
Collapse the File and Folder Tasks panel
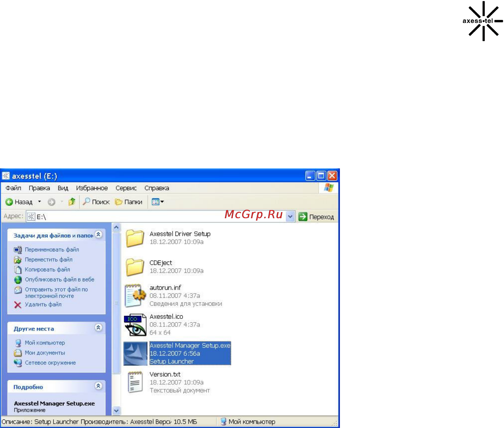click(99, 234)
